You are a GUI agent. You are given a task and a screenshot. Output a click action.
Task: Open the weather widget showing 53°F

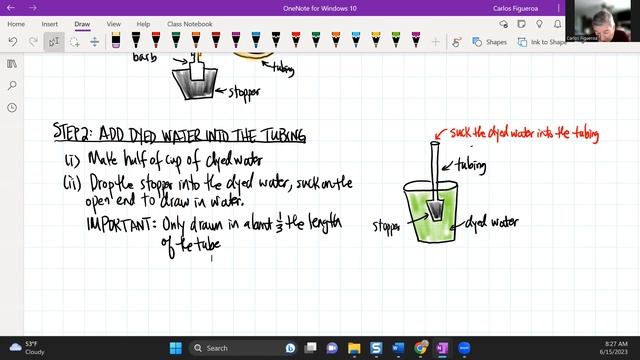[27, 348]
